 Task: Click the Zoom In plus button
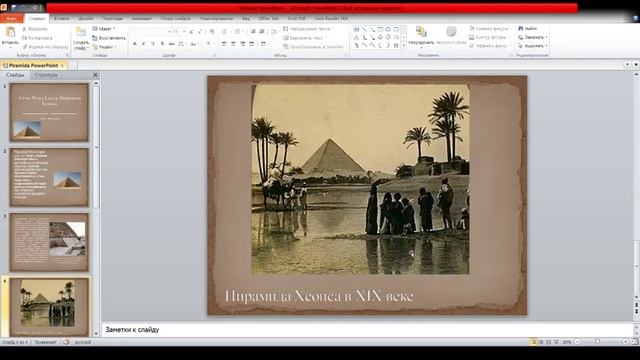625,342
